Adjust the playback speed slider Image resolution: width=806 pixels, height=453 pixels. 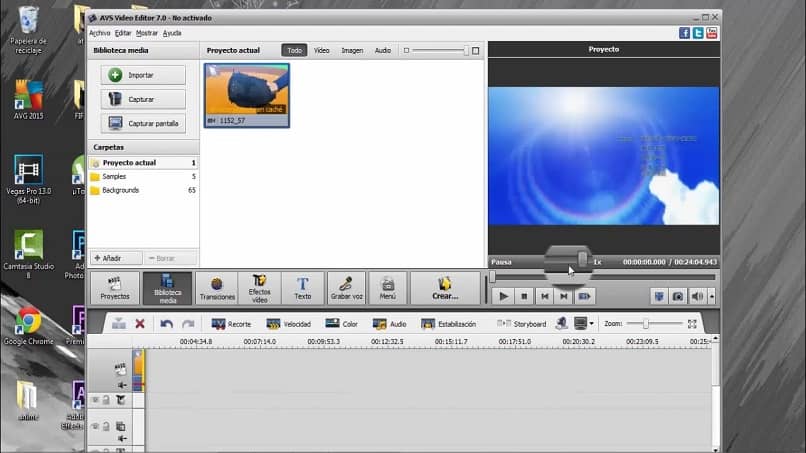pos(582,259)
